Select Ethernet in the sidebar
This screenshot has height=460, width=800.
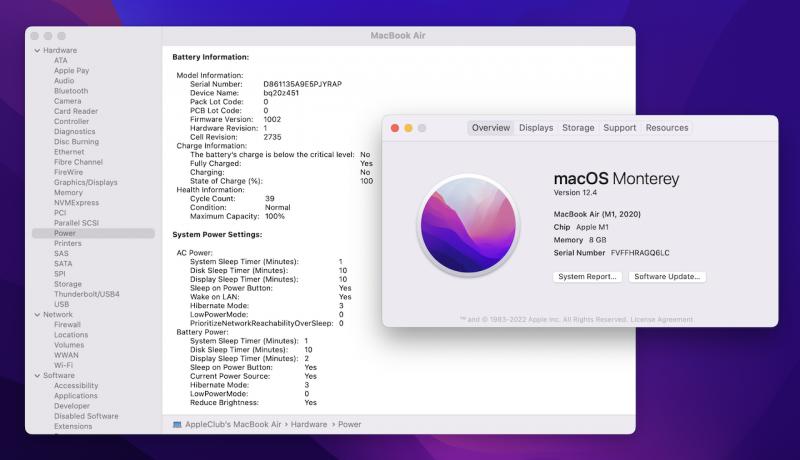click(69, 152)
